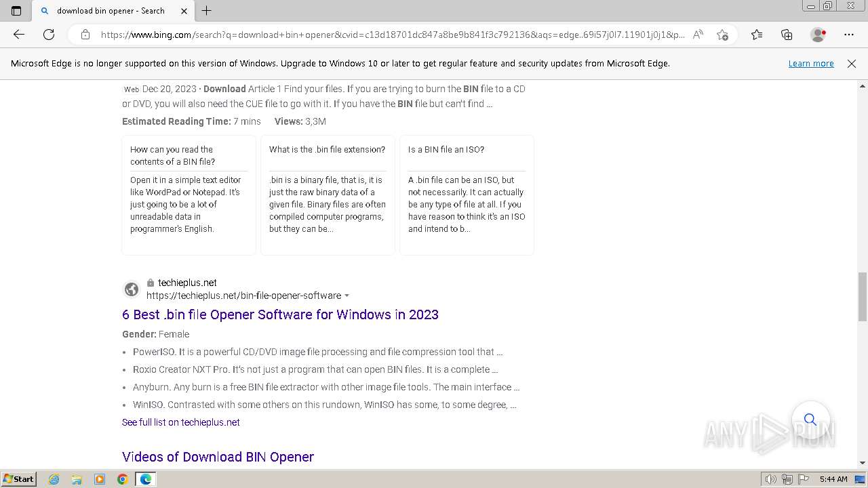The width and height of the screenshot is (868, 488).
Task: Open the volume tray icon
Action: [770, 479]
